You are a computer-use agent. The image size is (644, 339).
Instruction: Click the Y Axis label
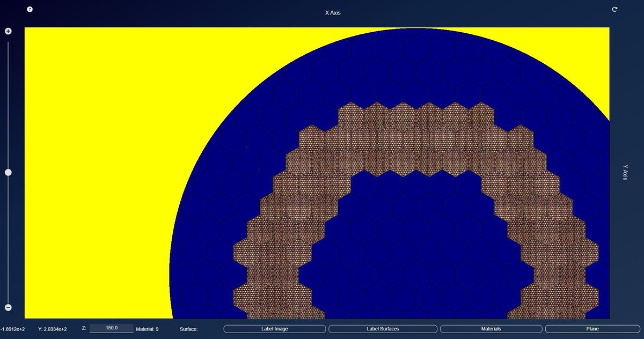click(625, 173)
